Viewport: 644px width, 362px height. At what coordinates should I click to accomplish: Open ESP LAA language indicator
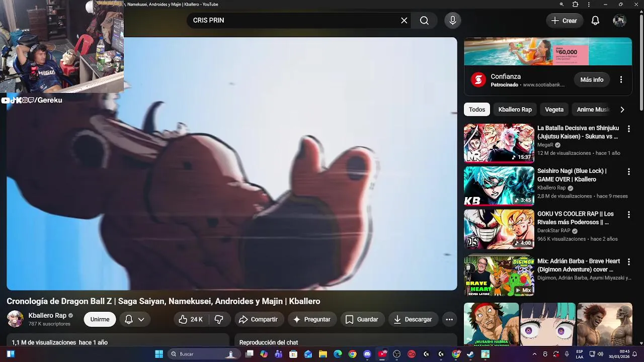point(580,354)
